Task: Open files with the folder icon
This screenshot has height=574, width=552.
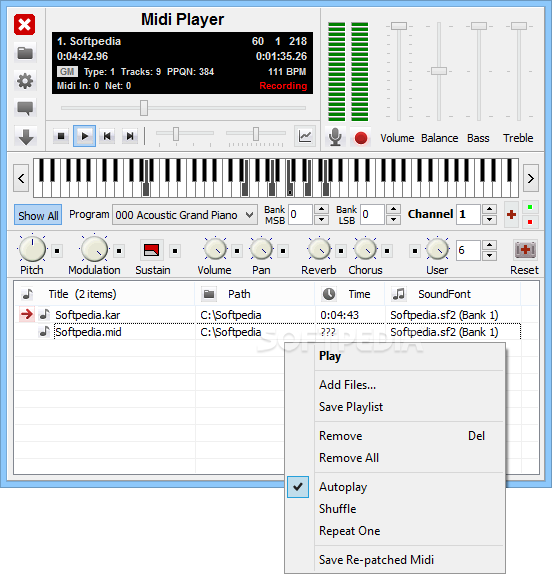Action: click(x=25, y=53)
